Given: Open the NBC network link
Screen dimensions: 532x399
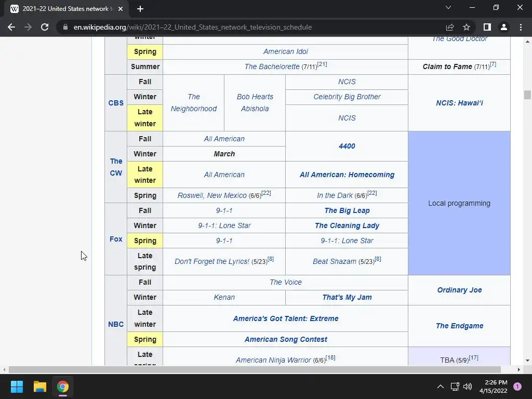Looking at the screenshot, I should pos(116,324).
